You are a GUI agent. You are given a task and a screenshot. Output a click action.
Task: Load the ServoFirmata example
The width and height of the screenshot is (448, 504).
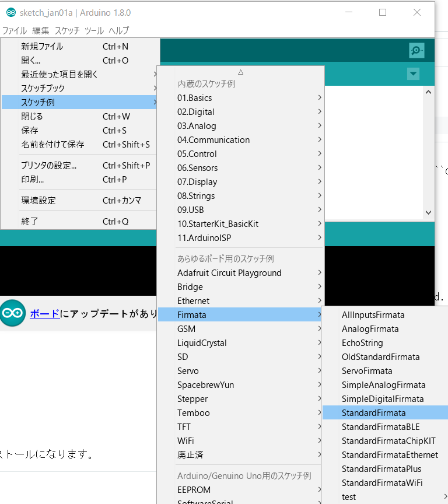[386, 371]
